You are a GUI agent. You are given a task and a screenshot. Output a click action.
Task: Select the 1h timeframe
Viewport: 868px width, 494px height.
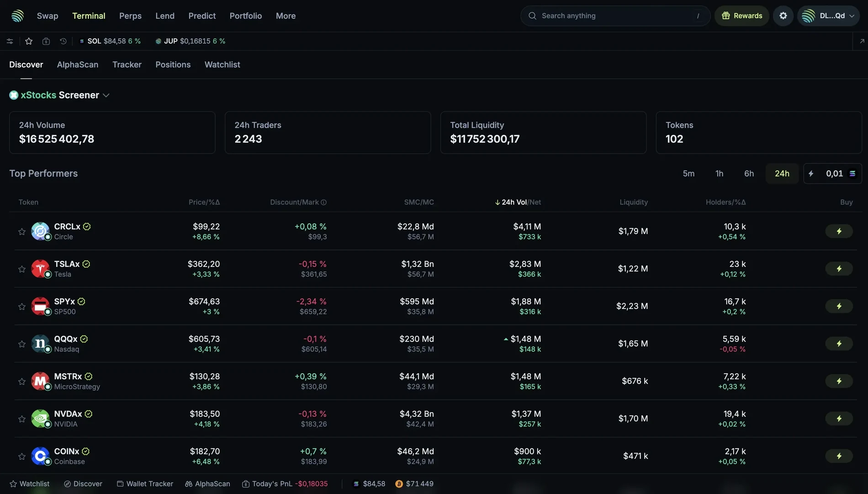(719, 174)
